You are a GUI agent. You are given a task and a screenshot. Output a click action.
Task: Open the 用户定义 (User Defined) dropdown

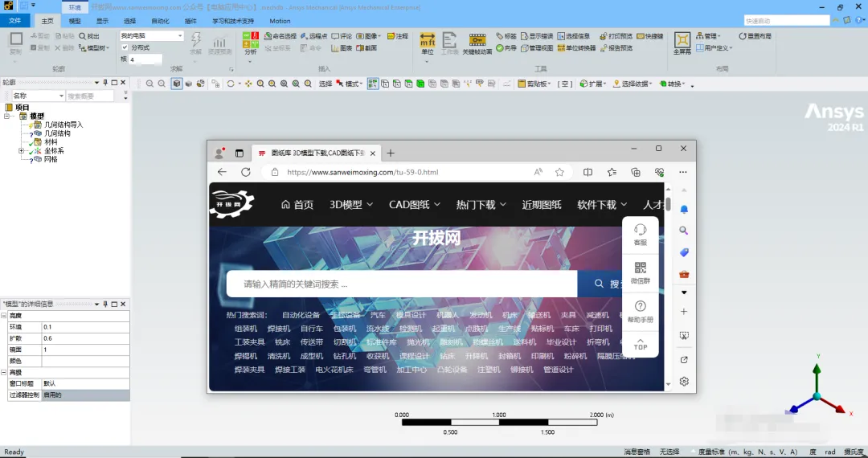tap(714, 48)
